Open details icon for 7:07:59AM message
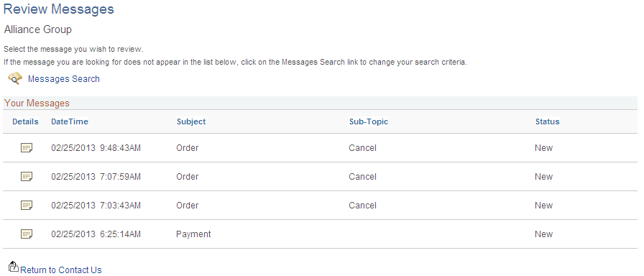Screen dimensions: 644x276 click(27, 177)
